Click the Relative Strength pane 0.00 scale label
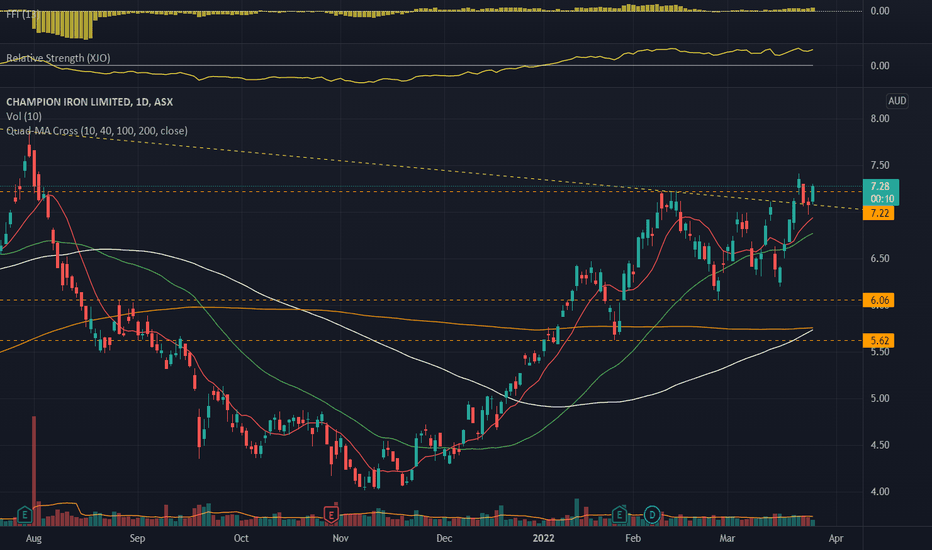The width and height of the screenshot is (932, 550). [x=880, y=65]
